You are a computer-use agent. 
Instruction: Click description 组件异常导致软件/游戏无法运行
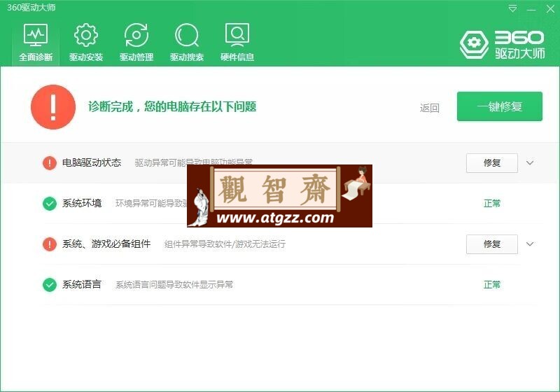[x=225, y=244]
